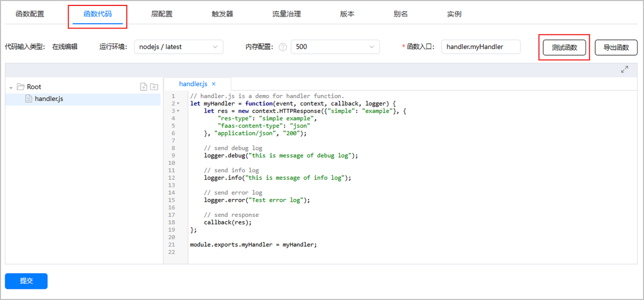The height and width of the screenshot is (300, 644).
Task: Click the new file icon beside Root
Action: (143, 87)
